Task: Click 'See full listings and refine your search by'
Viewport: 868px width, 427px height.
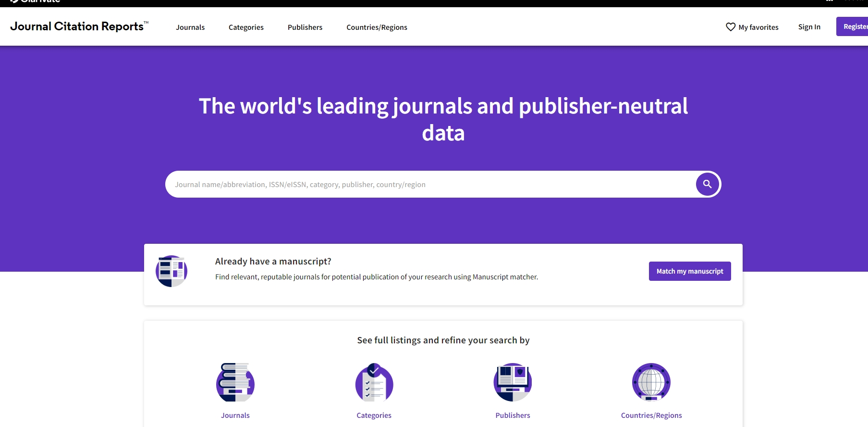Action: pyautogui.click(x=443, y=340)
